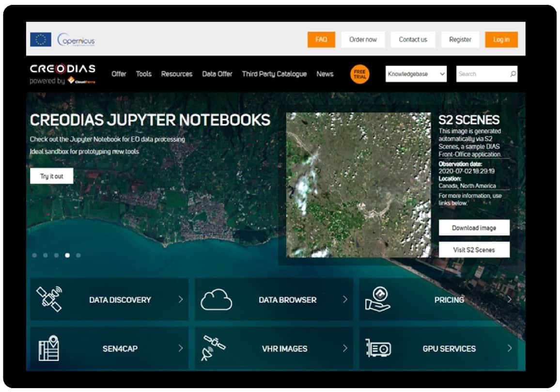Select the second carousel slide dot
Screen dimensions: 560x392
(x=46, y=255)
